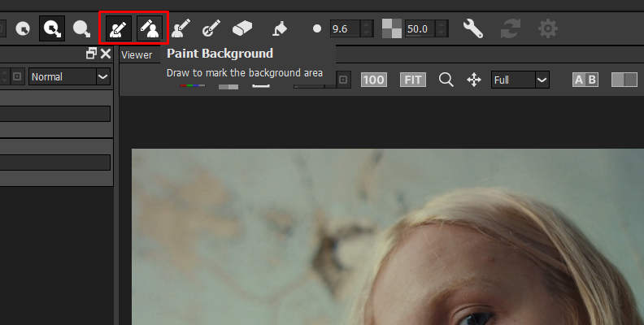Viewport: 644px width, 325px height.
Task: Click the chevron arrow of the Full dropdown
Action: point(542,80)
